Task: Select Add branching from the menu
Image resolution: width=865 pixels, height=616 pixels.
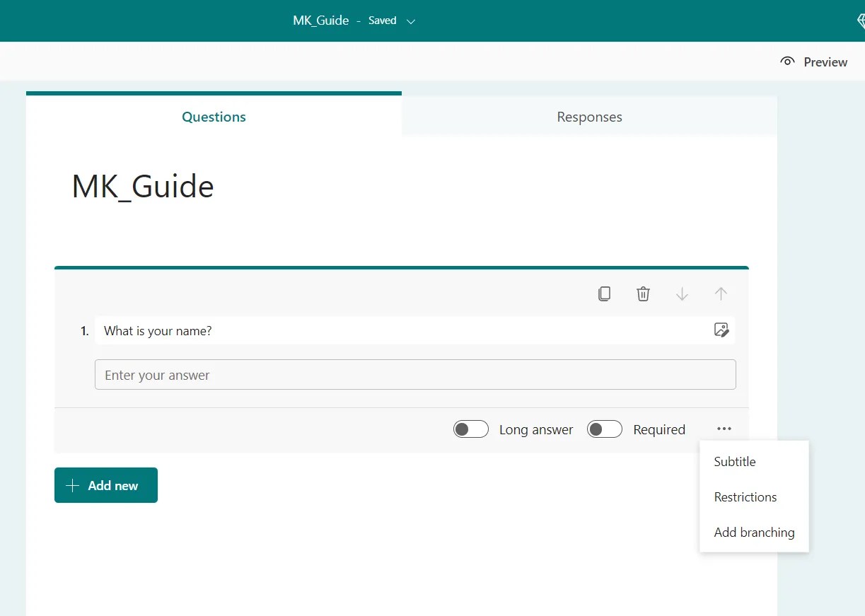Action: click(754, 532)
